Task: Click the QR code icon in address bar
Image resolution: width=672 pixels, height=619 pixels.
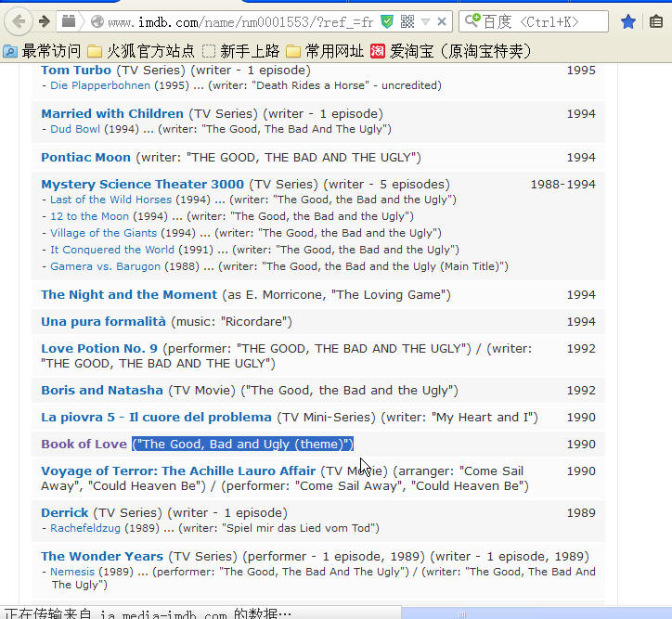Action: pos(407,21)
